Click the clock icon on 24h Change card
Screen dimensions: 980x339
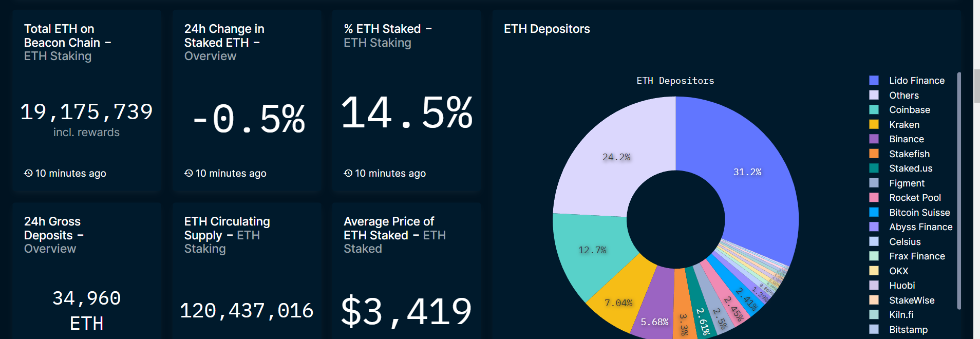pos(189,174)
